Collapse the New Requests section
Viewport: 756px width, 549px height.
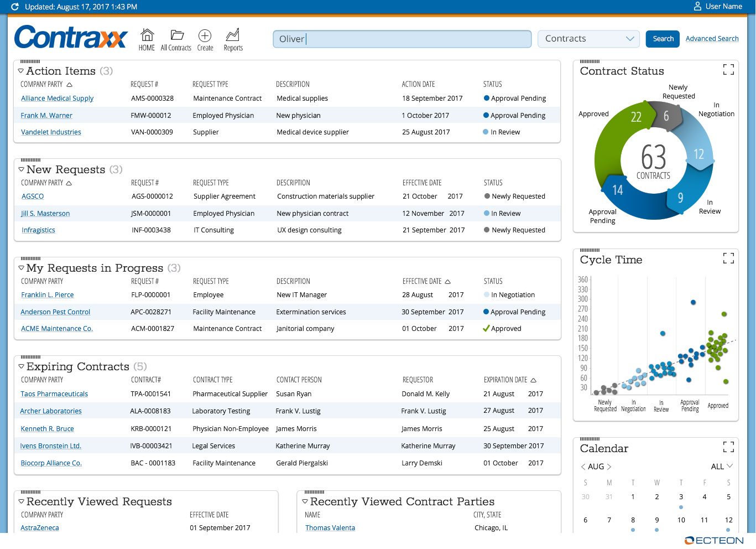[x=21, y=169]
